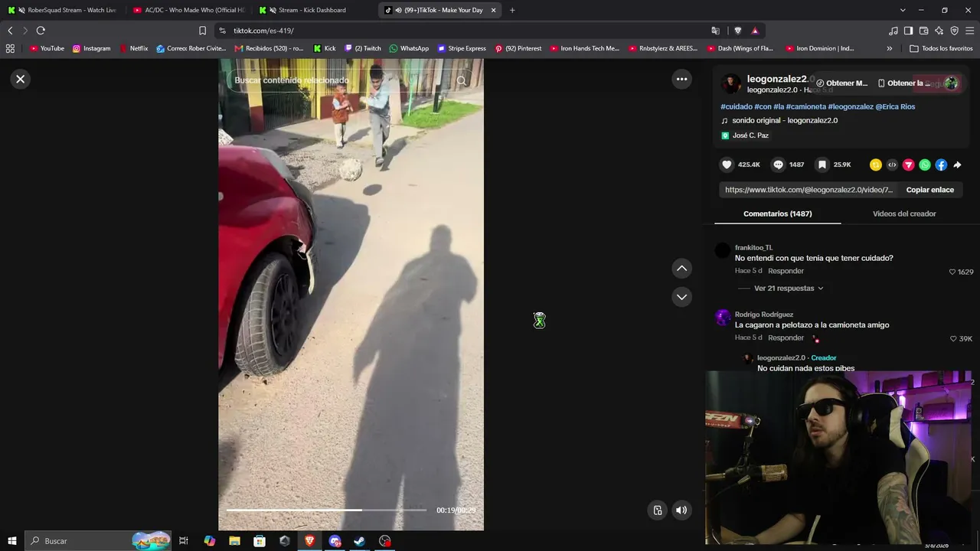Open more share options arrow

[957, 165]
